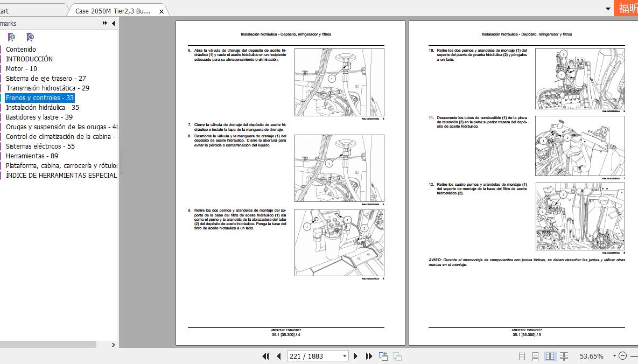Click step 6 drain valve illustration
638x364 pixels.
[x=339, y=82]
